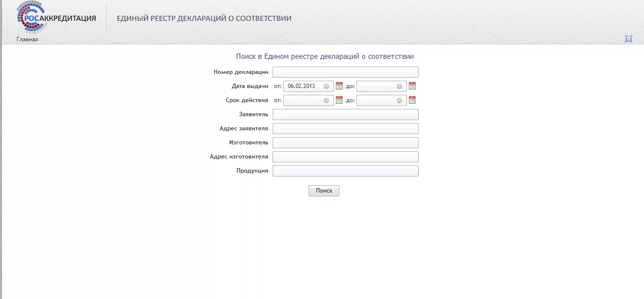644x299 pixels.
Task: Click the 'Продукция' label
Action: tap(253, 171)
